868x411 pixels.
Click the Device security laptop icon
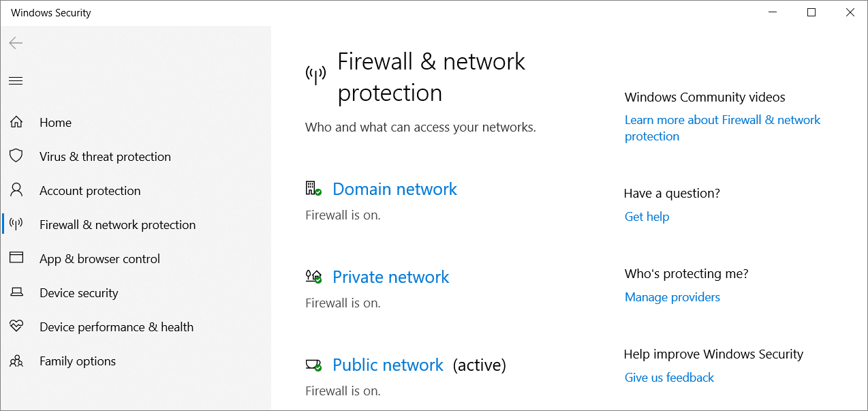(x=16, y=292)
